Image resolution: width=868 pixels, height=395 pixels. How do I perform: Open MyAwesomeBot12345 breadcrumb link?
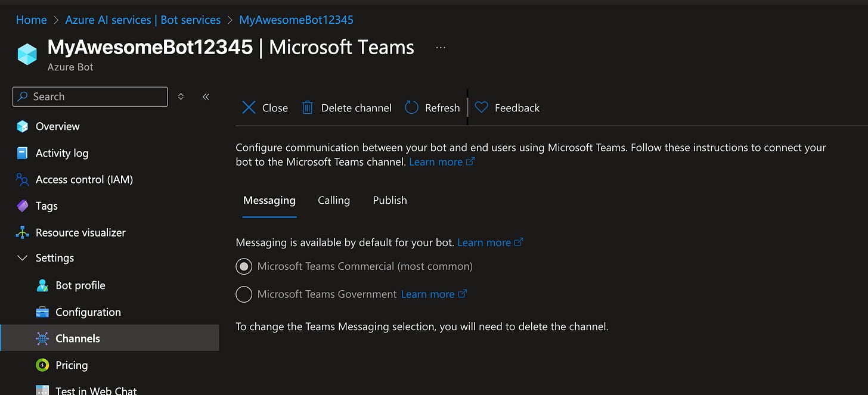point(296,20)
